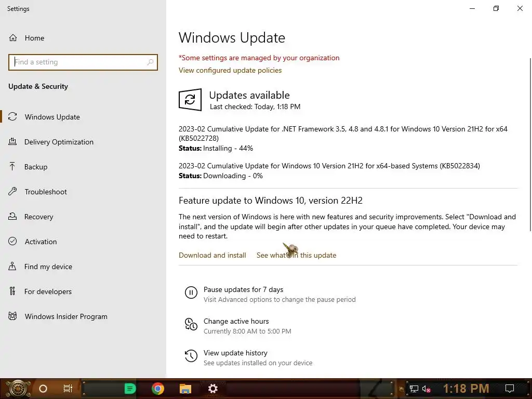Open Cortana circle on the taskbar
The image size is (532, 399).
click(x=43, y=389)
